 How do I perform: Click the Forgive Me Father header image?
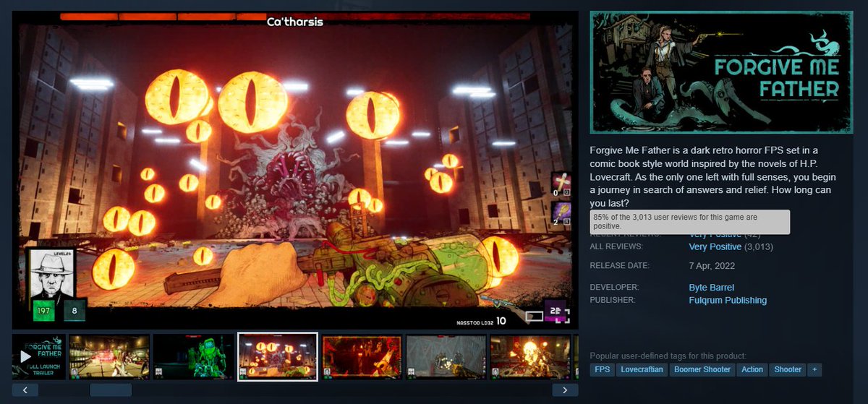pos(721,72)
